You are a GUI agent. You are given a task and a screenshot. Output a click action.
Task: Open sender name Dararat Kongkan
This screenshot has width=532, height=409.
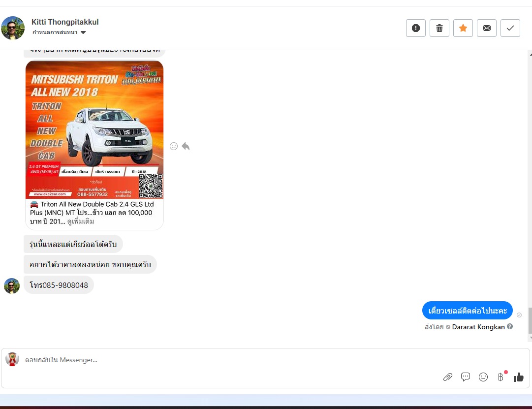478,327
